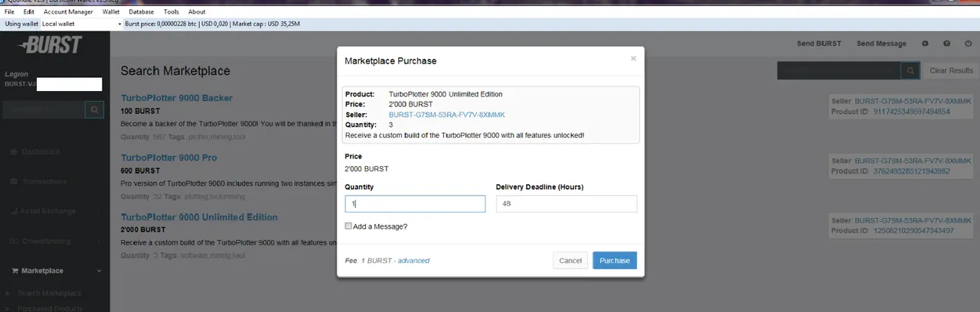Click seller link above Product ID 12508210290547343497
Screen dimensions: 980x312
tap(913, 220)
